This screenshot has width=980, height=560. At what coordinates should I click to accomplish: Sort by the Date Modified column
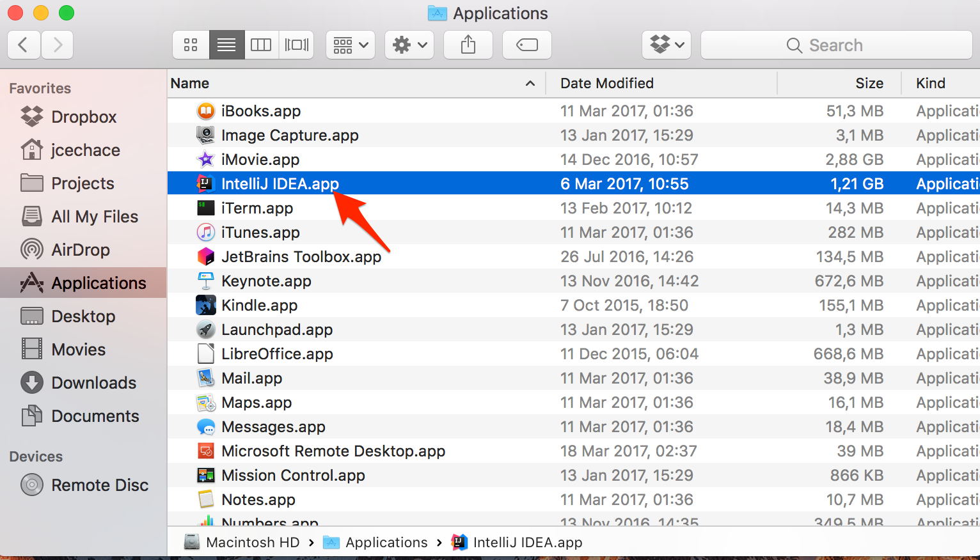tap(607, 83)
